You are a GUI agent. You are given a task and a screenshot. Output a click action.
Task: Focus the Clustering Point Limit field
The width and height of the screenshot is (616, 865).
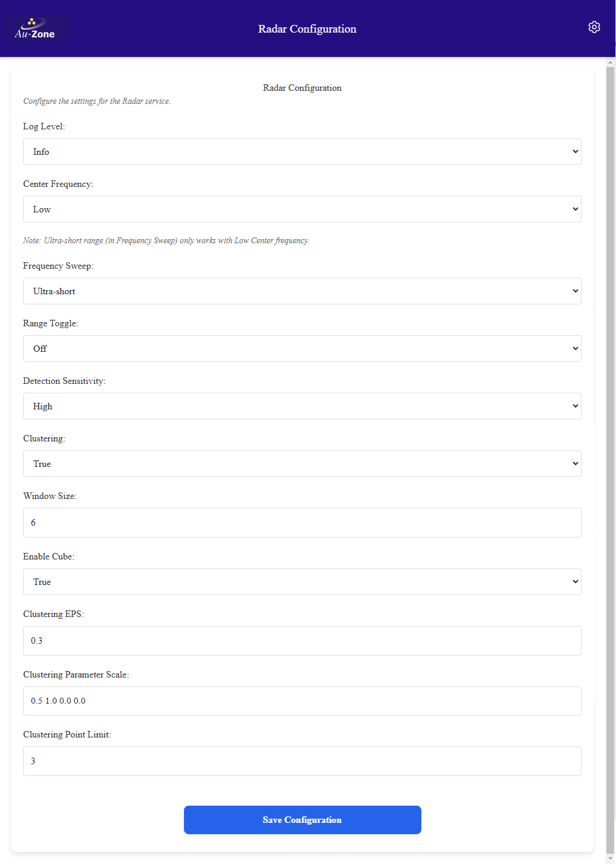click(302, 761)
